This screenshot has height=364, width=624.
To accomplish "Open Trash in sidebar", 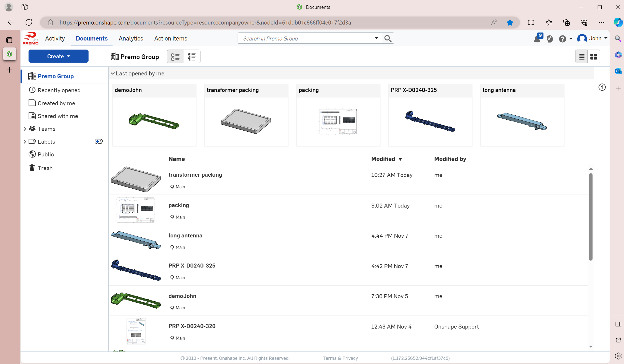I will tap(45, 168).
